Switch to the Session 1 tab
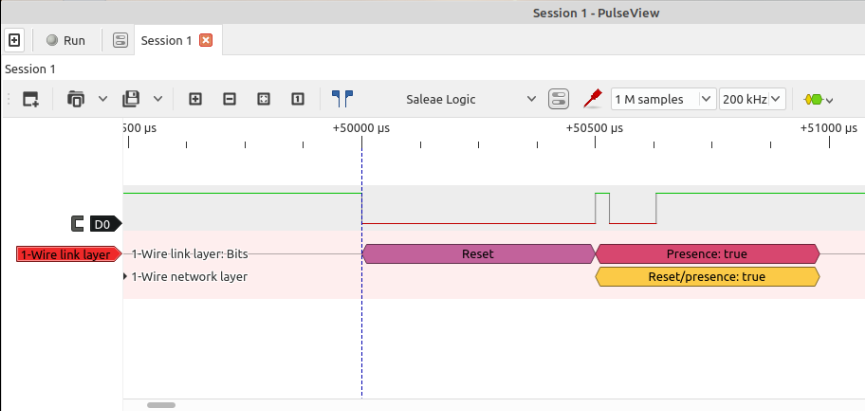The width and height of the screenshot is (865, 411). pyautogui.click(x=165, y=41)
